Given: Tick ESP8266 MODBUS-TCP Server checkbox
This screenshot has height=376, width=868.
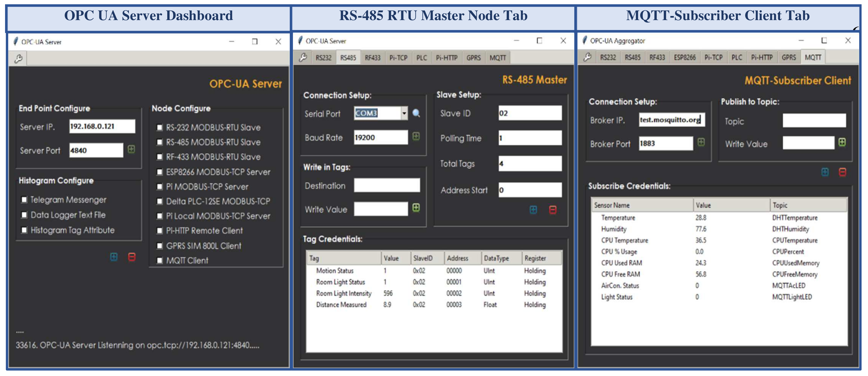Looking at the screenshot, I should [160, 172].
